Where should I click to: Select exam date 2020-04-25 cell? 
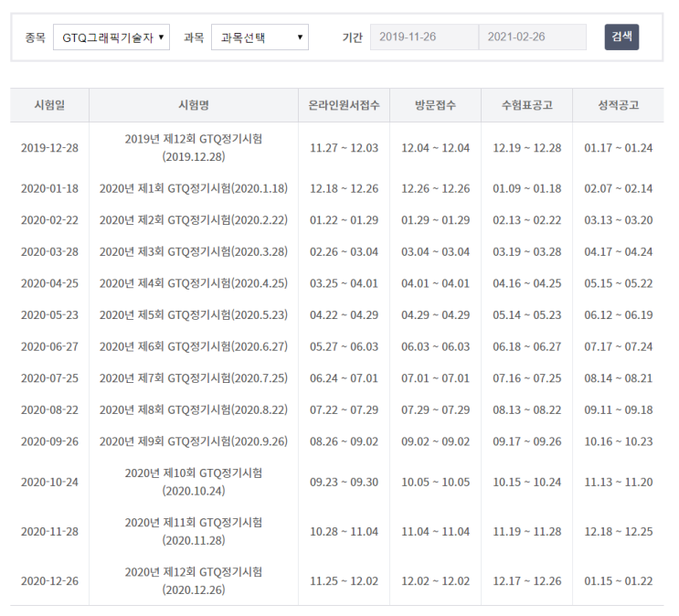point(49,283)
